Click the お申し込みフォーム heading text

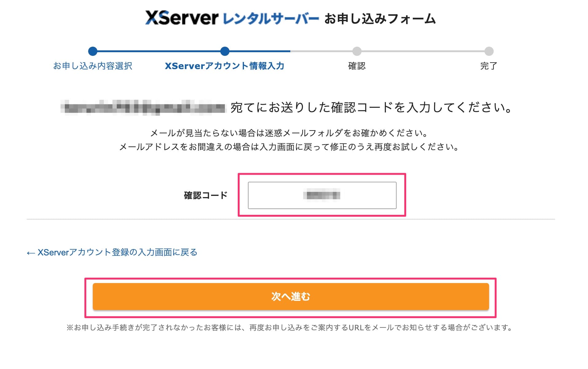(x=380, y=19)
